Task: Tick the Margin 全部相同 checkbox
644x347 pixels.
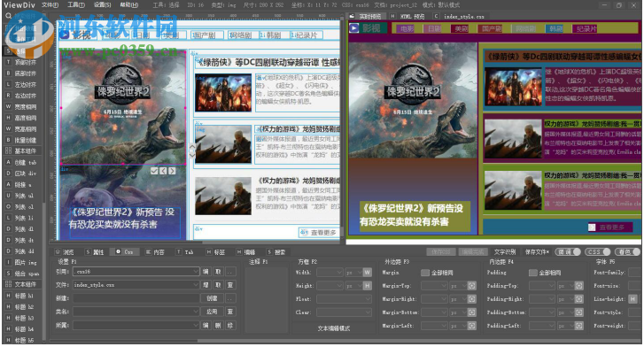Action: (425, 273)
